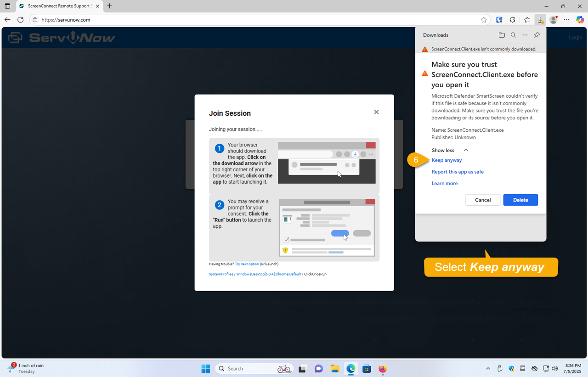Open the VM tools tray icon
Screen dimensions: 588x377
pyautogui.click(x=523, y=369)
